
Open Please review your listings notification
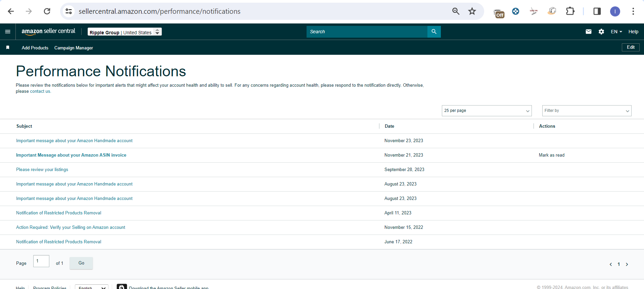42,170
